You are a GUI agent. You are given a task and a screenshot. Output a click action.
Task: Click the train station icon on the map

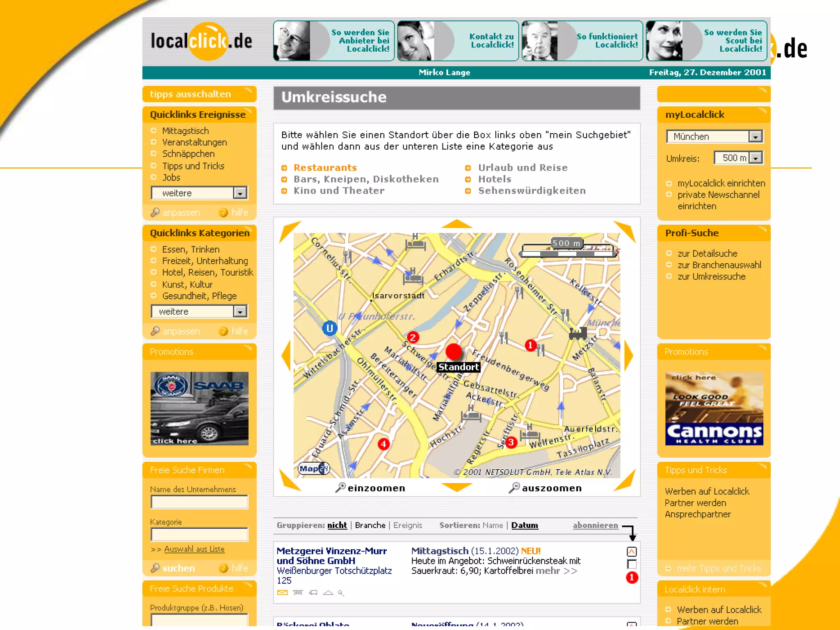click(577, 333)
